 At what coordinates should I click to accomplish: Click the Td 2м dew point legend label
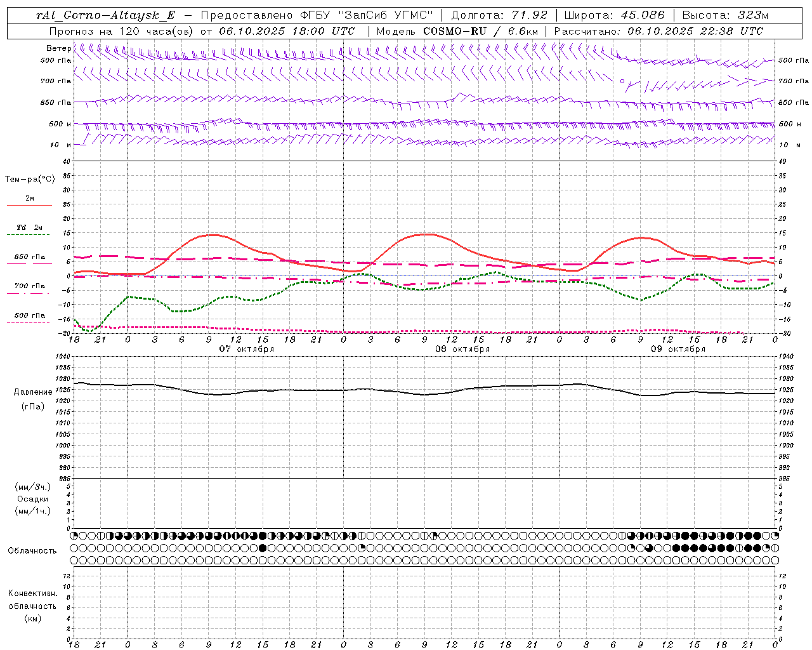pyautogui.click(x=30, y=227)
